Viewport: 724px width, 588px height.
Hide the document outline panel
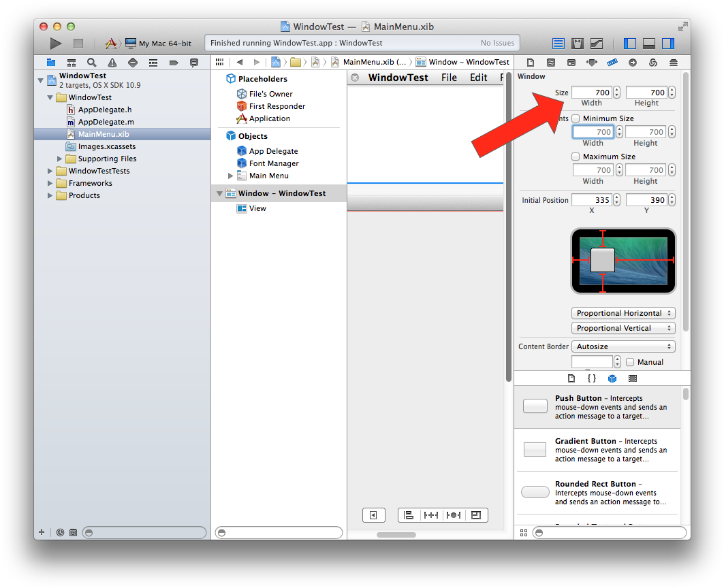[373, 515]
